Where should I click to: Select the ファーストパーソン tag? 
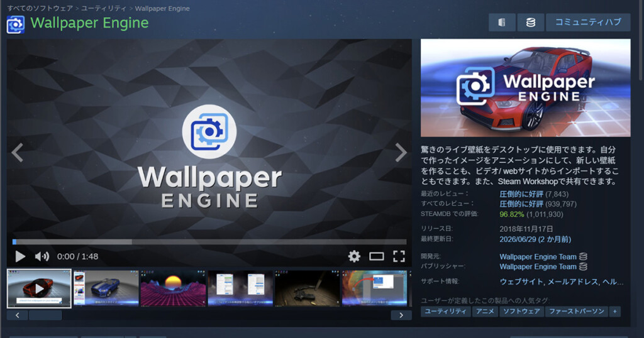pos(577,312)
